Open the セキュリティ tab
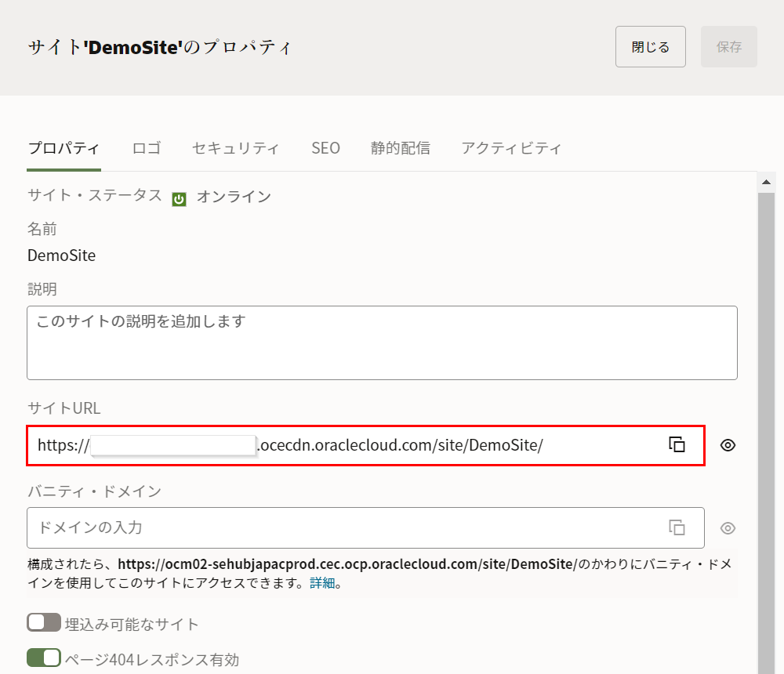This screenshot has height=674, width=784. (x=235, y=148)
